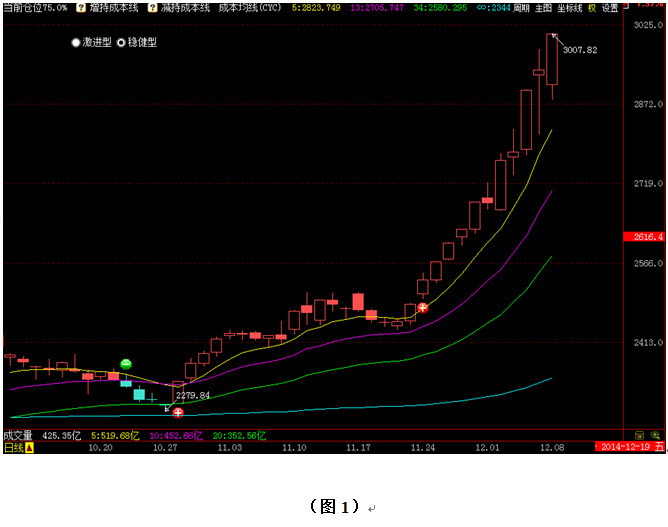
Task: Click the 成本均线(CYC) indicator label
Action: tap(250, 7)
